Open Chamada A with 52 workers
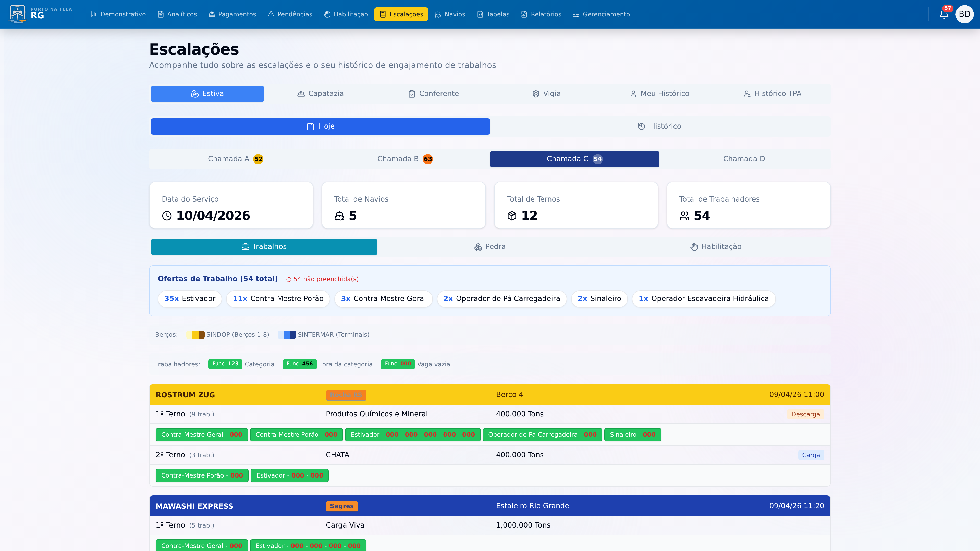980x551 pixels. [235, 159]
